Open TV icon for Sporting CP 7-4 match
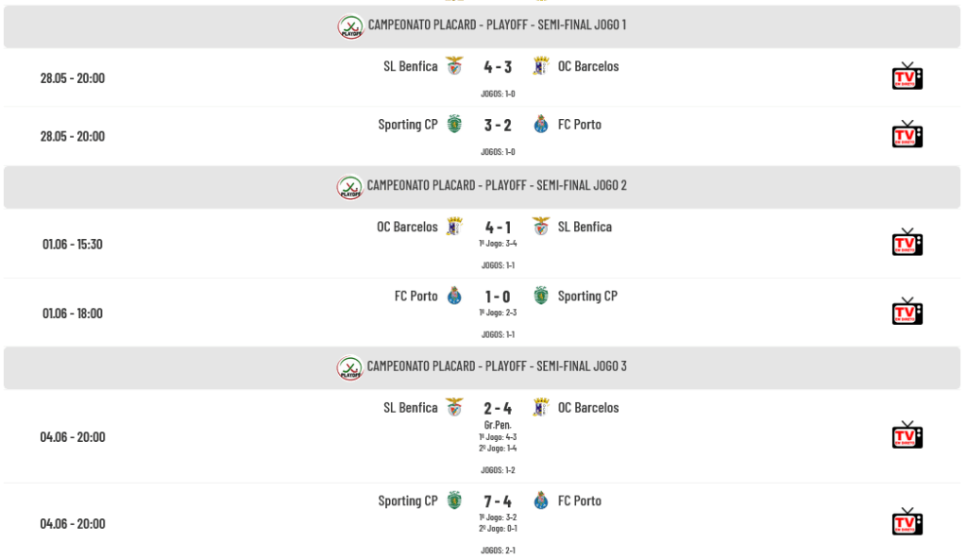This screenshot has width=967, height=560. coord(908,522)
